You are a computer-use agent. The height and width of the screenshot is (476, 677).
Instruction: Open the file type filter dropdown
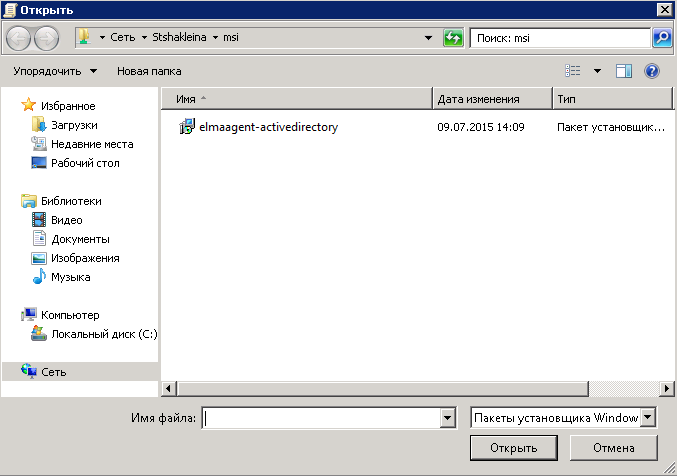click(x=648, y=417)
